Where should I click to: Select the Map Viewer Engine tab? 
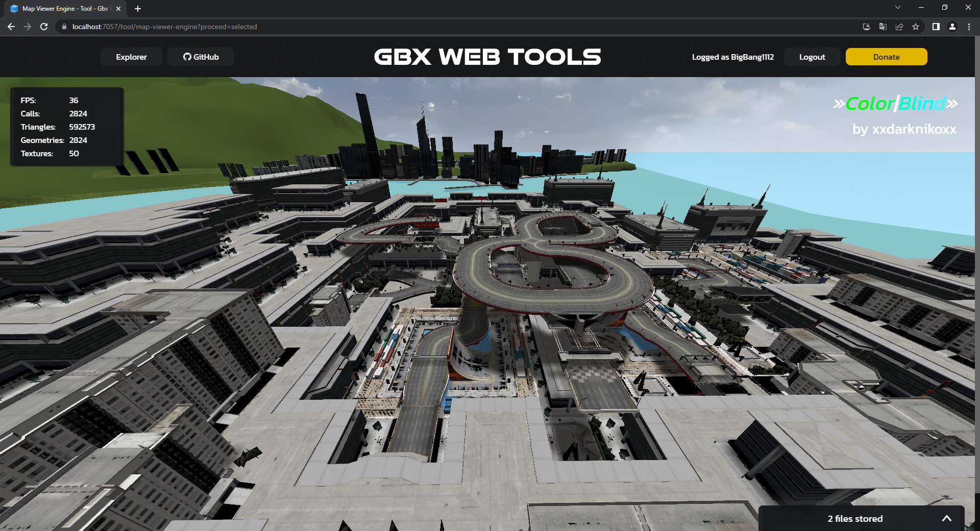(65, 9)
